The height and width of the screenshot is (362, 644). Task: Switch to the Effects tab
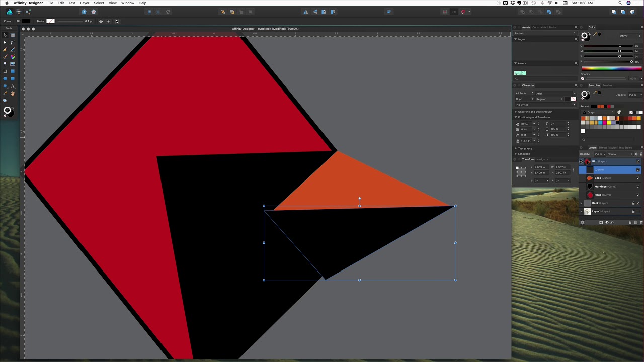click(602, 148)
